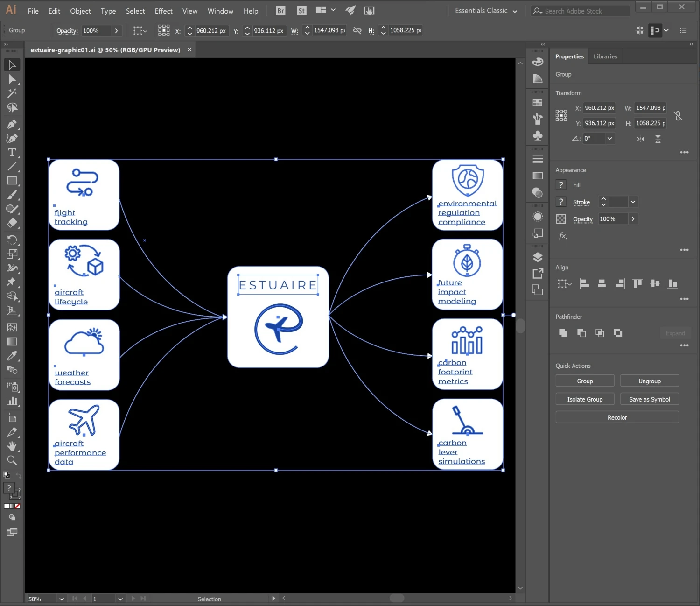Open the rotation angle dropdown
This screenshot has height=606, width=700.
click(x=610, y=138)
